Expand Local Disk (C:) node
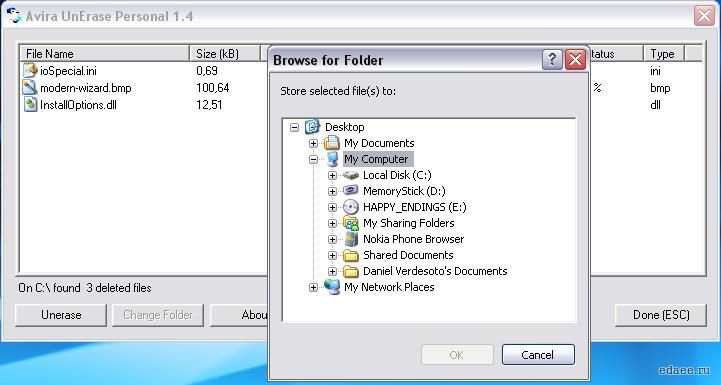The image size is (721, 385). coord(332,175)
